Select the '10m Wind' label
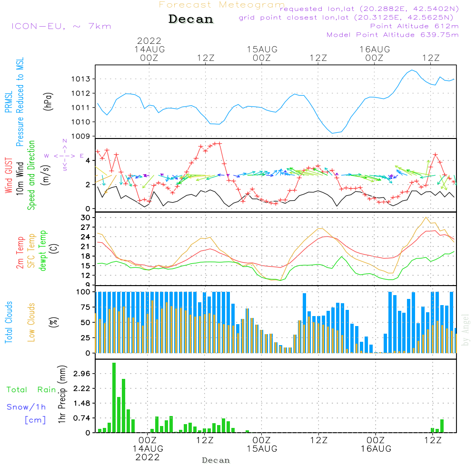The height and width of the screenshot is (476, 476). (x=20, y=178)
